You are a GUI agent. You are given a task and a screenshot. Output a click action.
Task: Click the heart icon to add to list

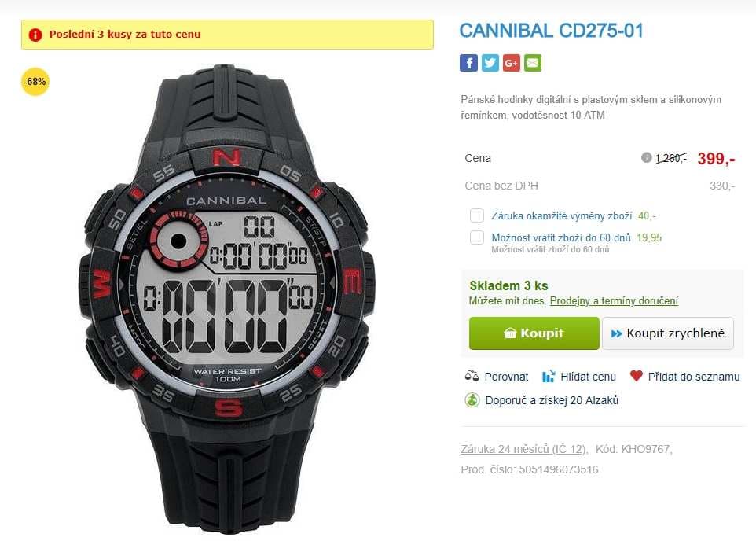tap(636, 375)
